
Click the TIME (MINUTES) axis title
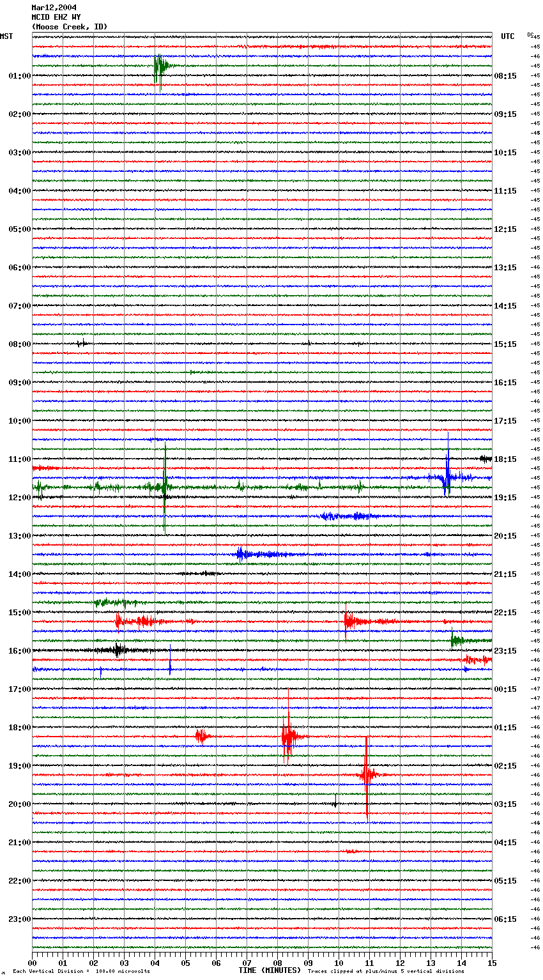[270, 970]
